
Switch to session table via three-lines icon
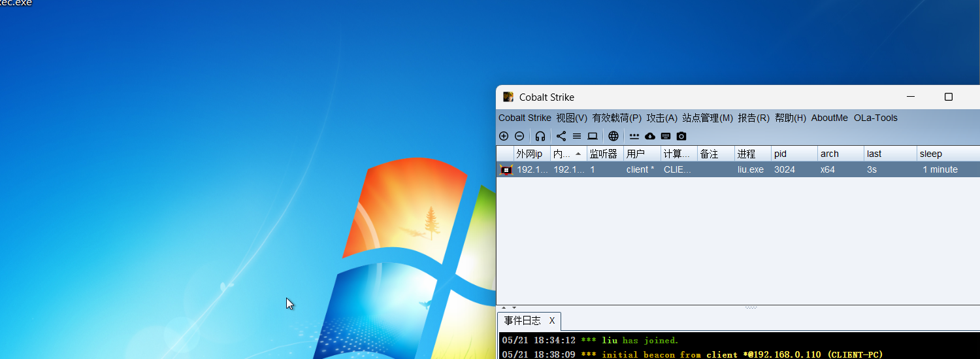pos(577,136)
